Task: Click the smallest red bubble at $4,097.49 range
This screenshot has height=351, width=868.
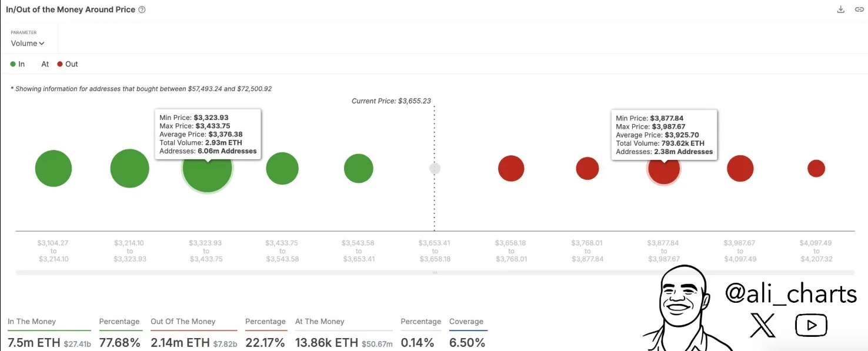Action: pos(816,168)
